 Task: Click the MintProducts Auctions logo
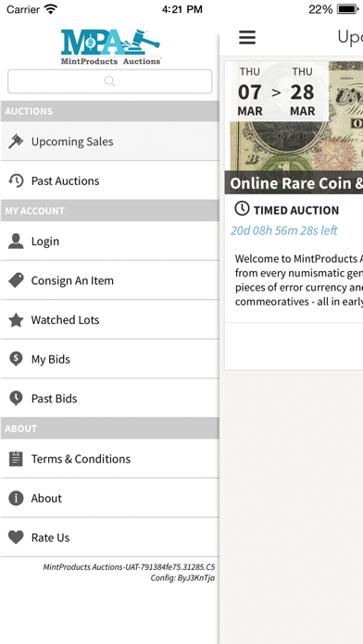[x=110, y=47]
